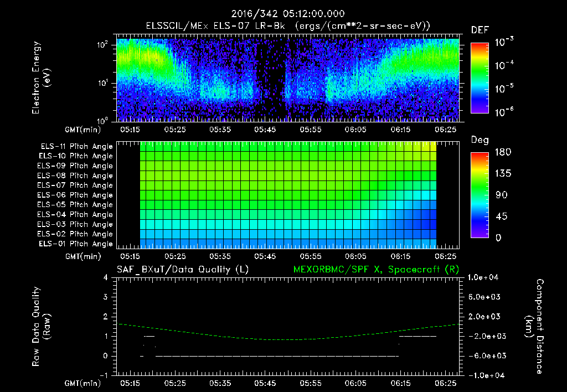Click the 10^2 electron energy tick label
This screenshot has height=392, width=567.
click(x=102, y=45)
